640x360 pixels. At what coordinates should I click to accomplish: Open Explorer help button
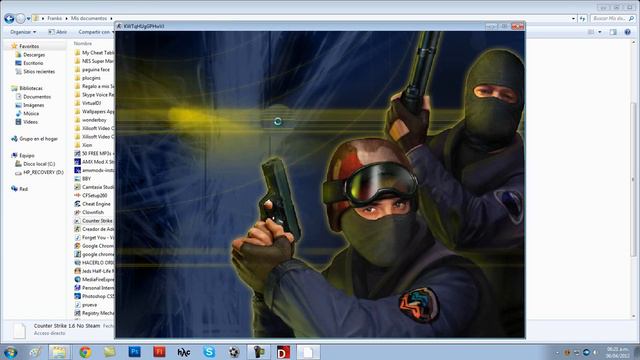tap(627, 32)
